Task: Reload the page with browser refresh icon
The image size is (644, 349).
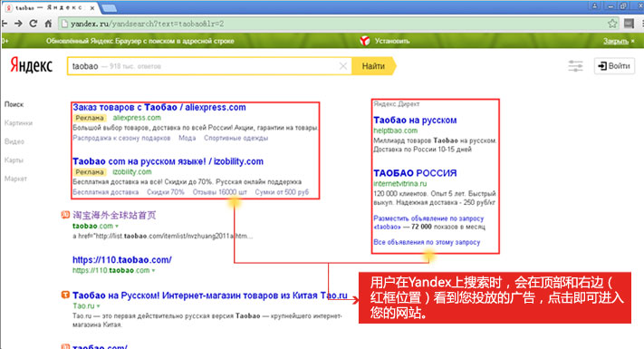Action: point(34,24)
